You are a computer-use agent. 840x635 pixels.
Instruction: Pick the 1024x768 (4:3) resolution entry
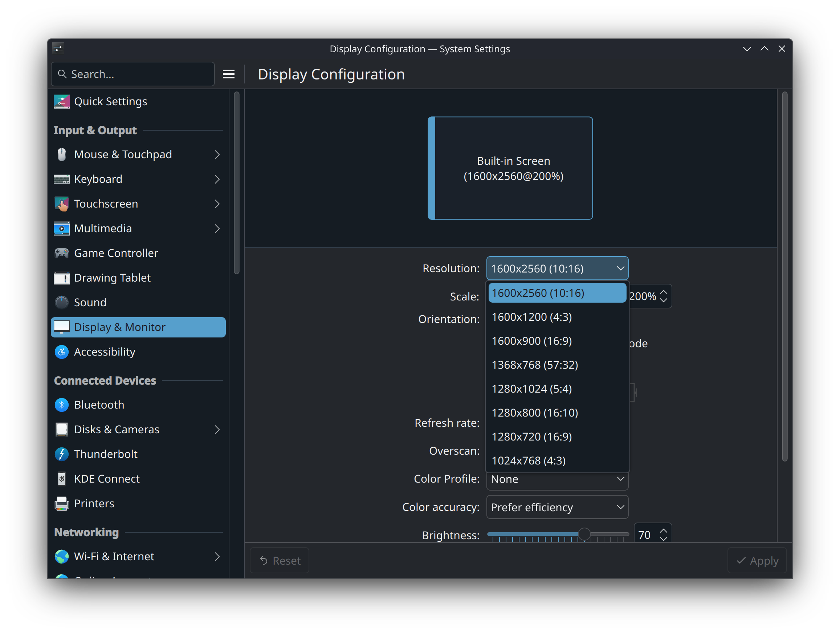(529, 460)
